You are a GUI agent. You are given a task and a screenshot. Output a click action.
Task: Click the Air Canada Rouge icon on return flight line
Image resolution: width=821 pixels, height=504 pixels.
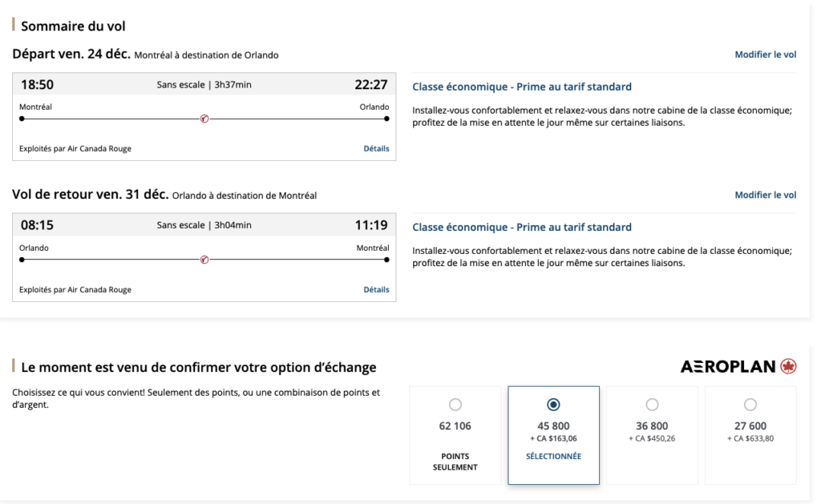204,260
